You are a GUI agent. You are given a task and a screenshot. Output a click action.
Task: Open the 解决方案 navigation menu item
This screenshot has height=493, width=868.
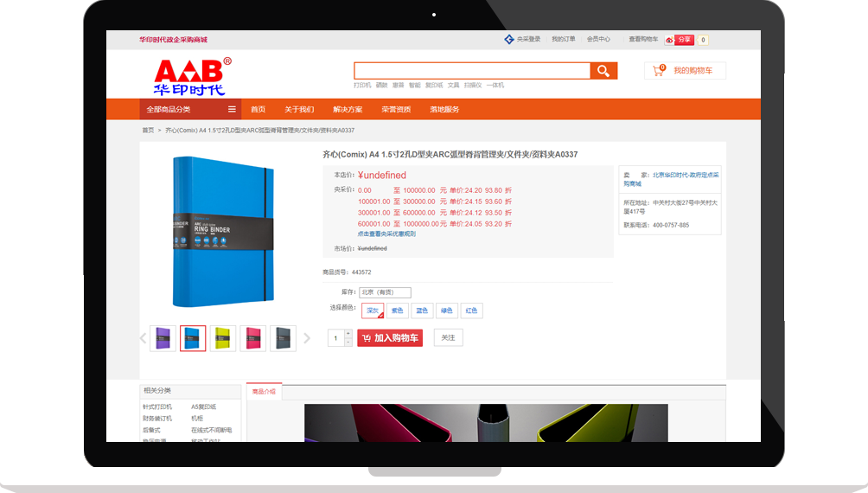click(348, 110)
